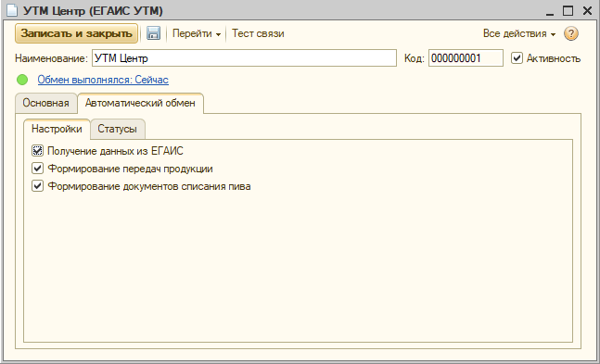Click the green exchange status indicator

point(22,80)
